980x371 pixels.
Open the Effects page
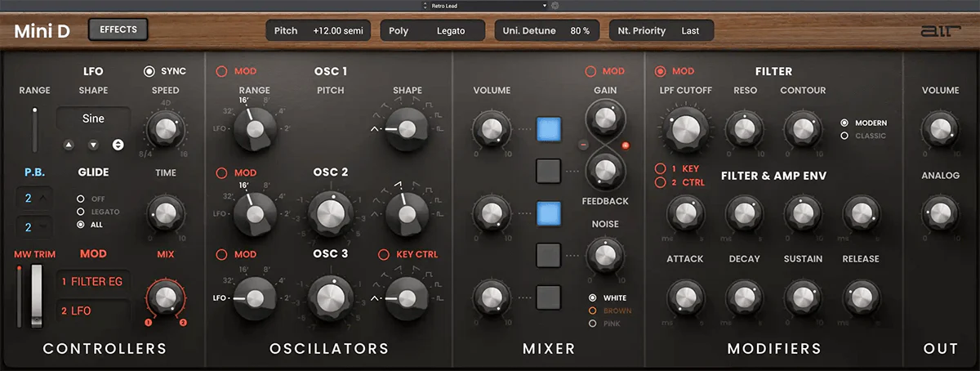(118, 30)
